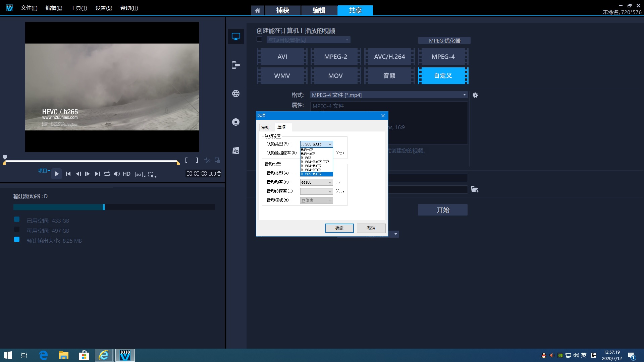The image size is (644, 362).
Task: Open format options gear next to 格式 dropdown
Action: coord(475,95)
